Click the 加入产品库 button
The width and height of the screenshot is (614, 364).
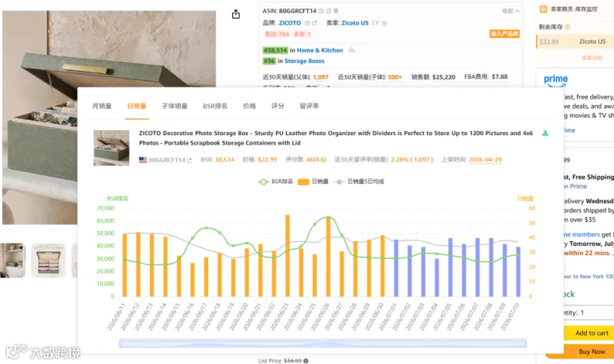pyautogui.click(x=504, y=33)
